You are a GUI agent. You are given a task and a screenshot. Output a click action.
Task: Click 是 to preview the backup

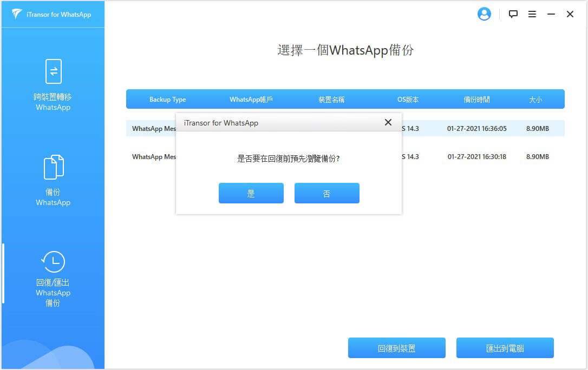click(251, 193)
